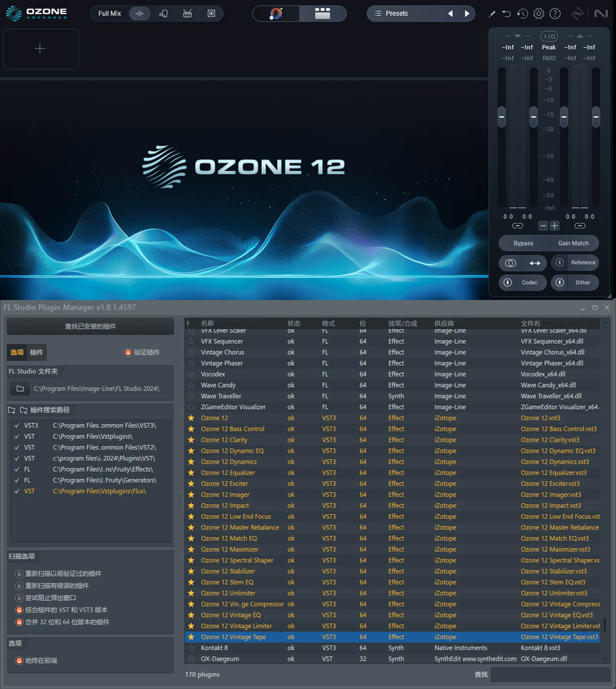Click the plugin list vertical scrollbar
The height and width of the screenshot is (689, 616).
[605, 625]
